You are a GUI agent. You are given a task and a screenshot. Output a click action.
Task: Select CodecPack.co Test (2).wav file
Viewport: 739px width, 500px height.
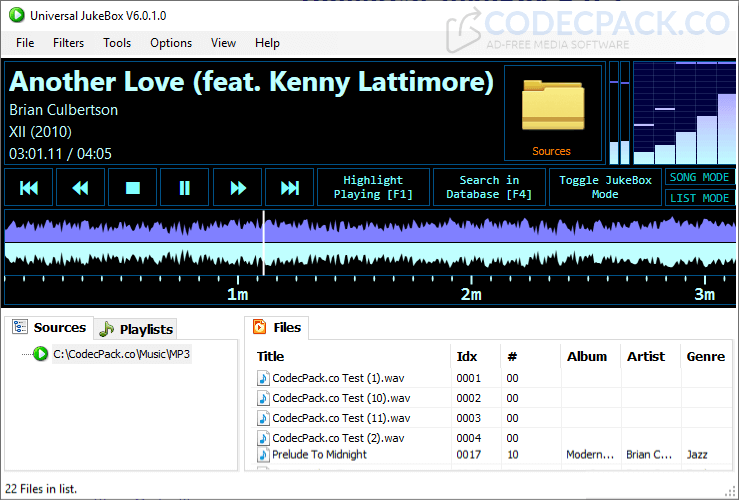pyautogui.click(x=338, y=438)
